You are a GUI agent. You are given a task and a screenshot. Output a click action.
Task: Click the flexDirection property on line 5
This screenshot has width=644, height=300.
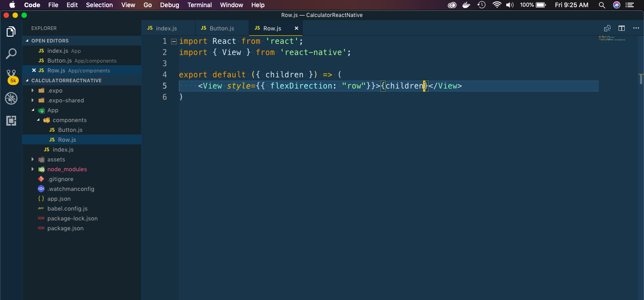(301, 86)
